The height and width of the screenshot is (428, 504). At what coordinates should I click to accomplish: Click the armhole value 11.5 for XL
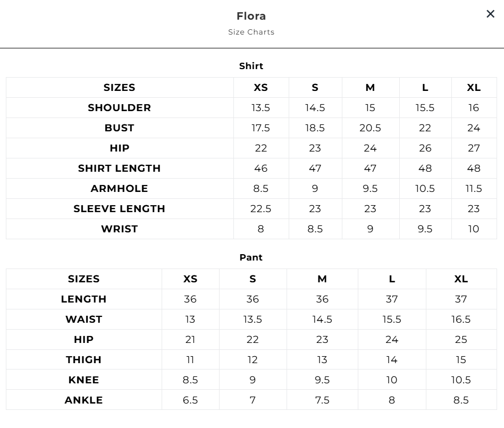coord(474,189)
